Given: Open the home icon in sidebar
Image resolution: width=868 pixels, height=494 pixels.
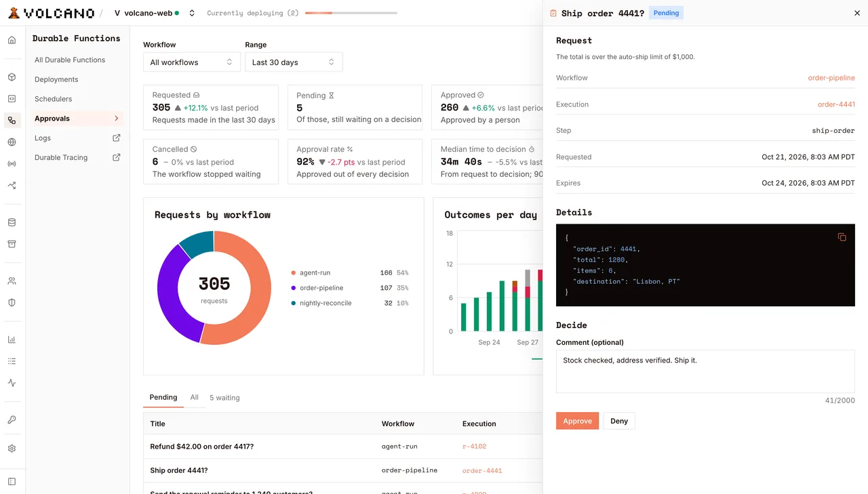Looking at the screenshot, I should [x=12, y=40].
